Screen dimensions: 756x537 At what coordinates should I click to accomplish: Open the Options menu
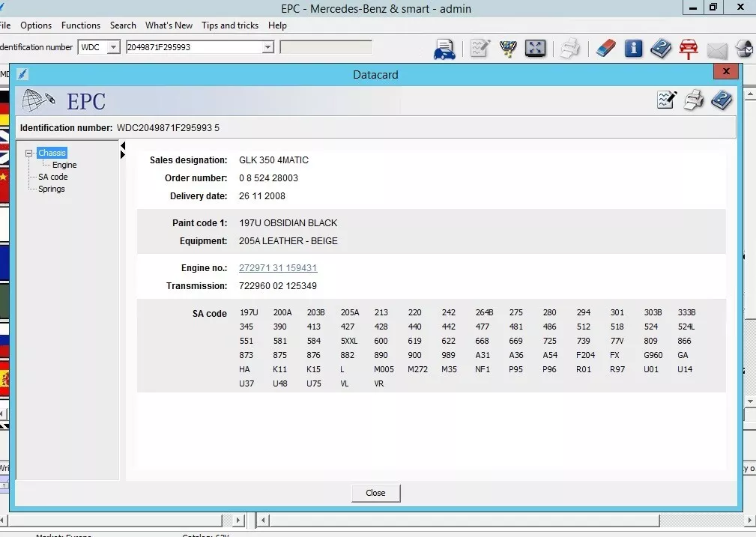pos(36,25)
